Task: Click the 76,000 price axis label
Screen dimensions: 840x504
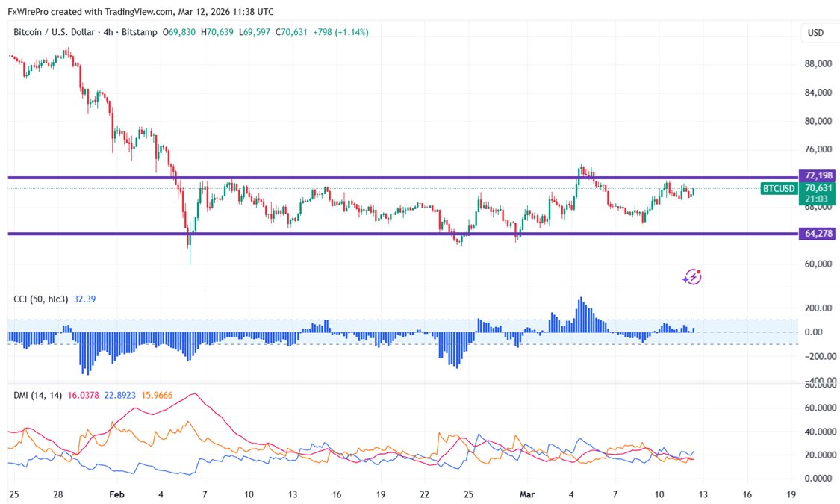Action: click(818, 149)
